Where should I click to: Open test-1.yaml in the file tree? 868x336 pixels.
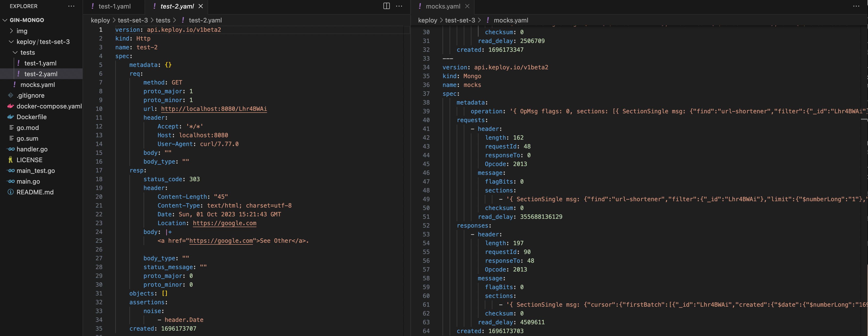tap(41, 63)
